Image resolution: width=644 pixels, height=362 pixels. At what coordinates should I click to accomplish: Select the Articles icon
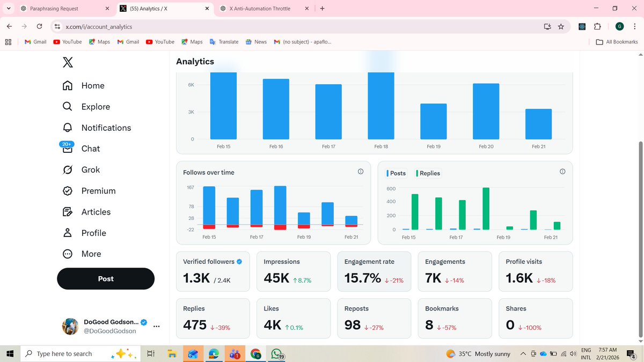(67, 211)
